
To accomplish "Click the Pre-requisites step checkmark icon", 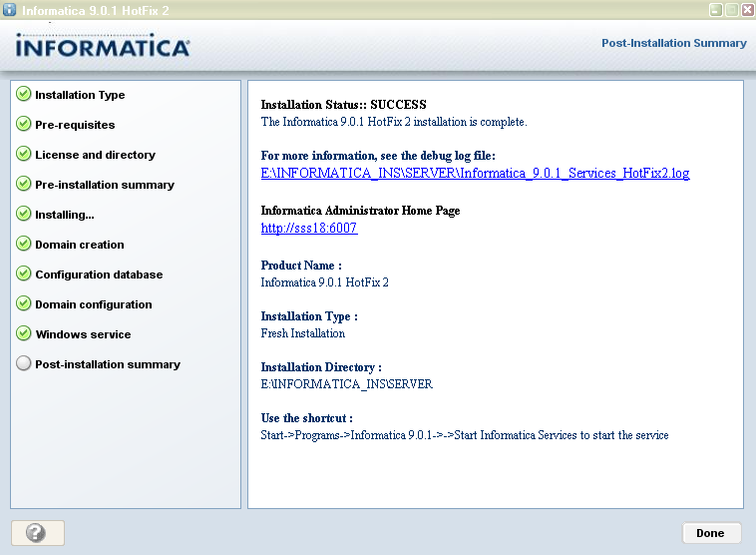I will click(23, 124).
